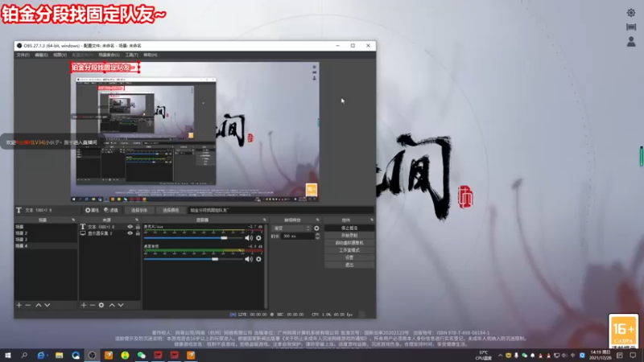Open 帮助(H) menu in OBS

click(x=150, y=55)
